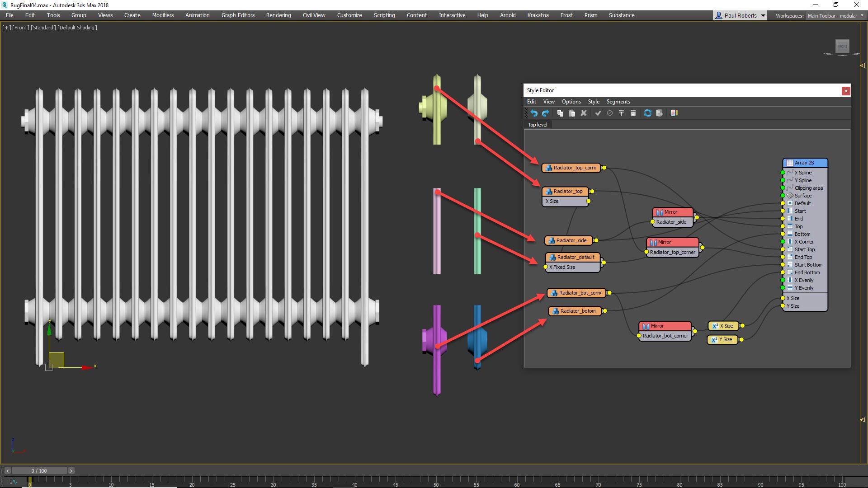This screenshot has width=868, height=488.
Task: Click the Delete X icon in Style Editor toolbar
Action: (584, 113)
